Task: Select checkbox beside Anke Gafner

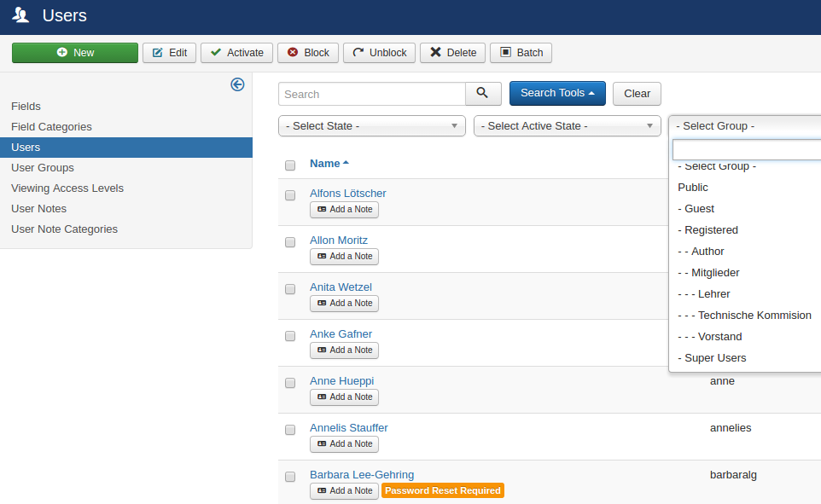Action: (290, 336)
